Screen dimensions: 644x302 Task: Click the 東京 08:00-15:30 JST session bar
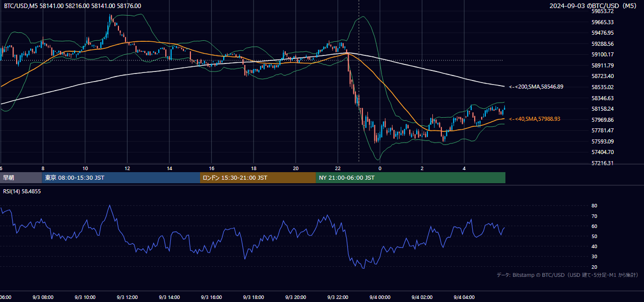pyautogui.click(x=121, y=178)
